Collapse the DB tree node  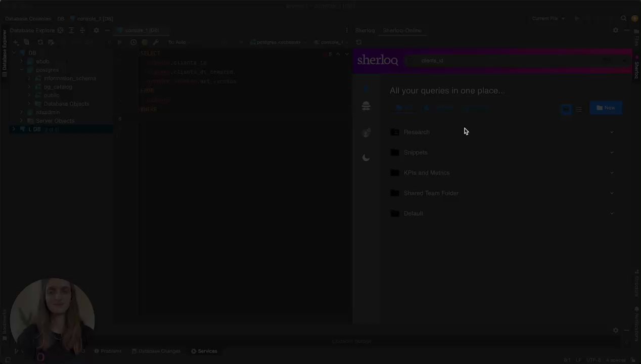[x=14, y=53]
